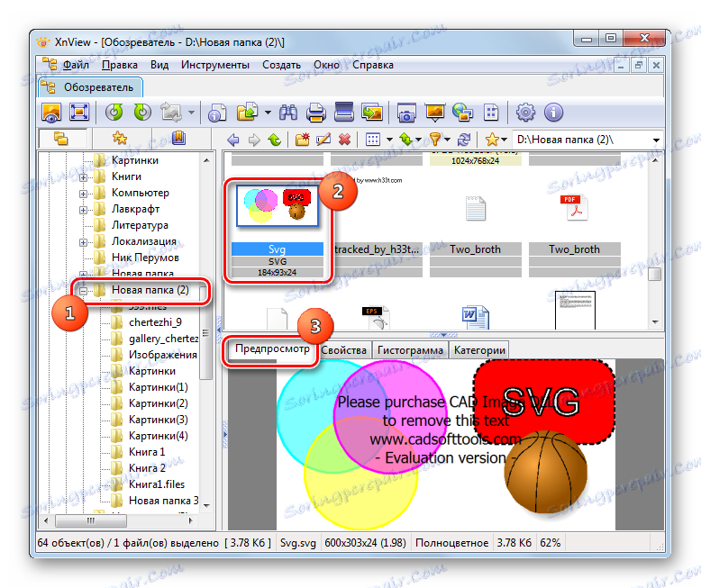Go forward with the right arrow
This screenshot has height=588, width=701.
[254, 140]
